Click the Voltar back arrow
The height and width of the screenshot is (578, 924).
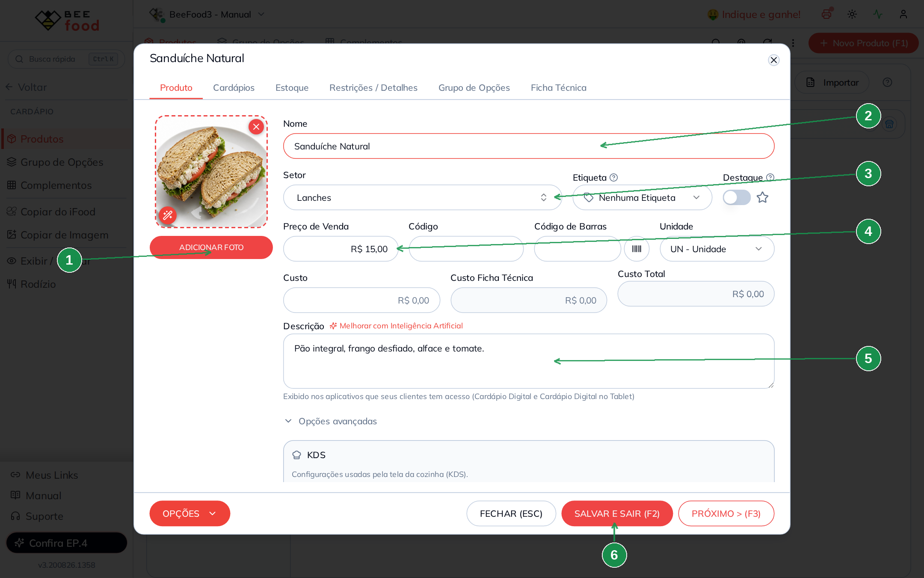coord(9,87)
